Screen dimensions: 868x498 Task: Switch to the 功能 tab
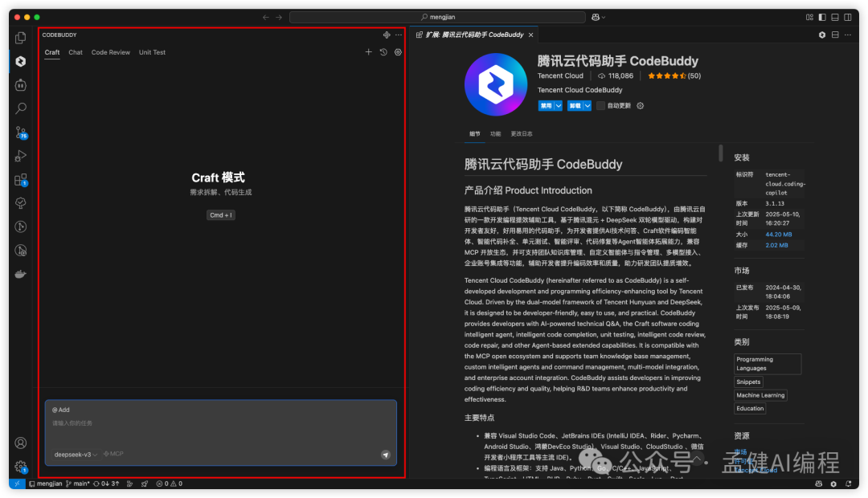coord(495,134)
